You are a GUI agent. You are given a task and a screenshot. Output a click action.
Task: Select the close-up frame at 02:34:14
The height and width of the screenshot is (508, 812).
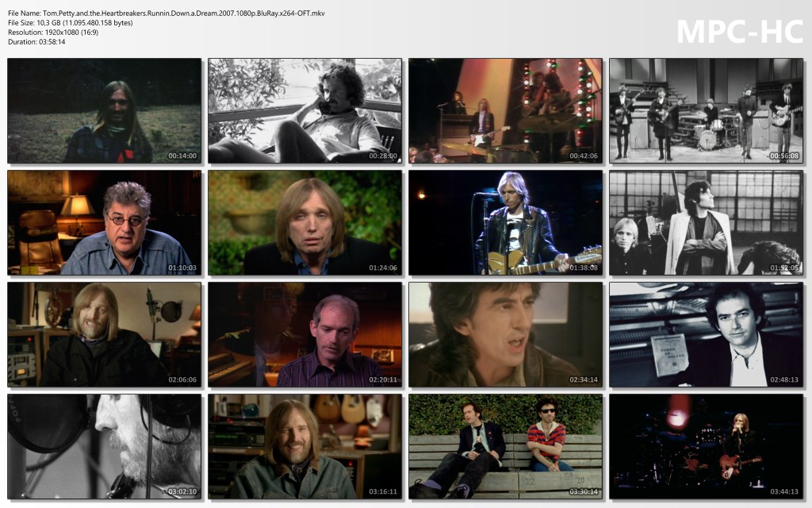pyautogui.click(x=505, y=334)
